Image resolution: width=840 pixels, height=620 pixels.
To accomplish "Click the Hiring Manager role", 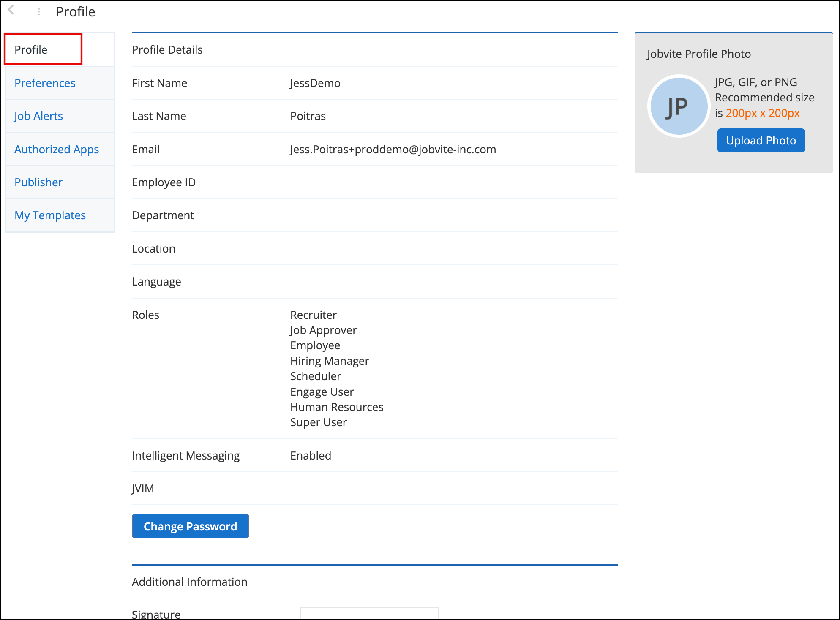I will click(x=330, y=361).
